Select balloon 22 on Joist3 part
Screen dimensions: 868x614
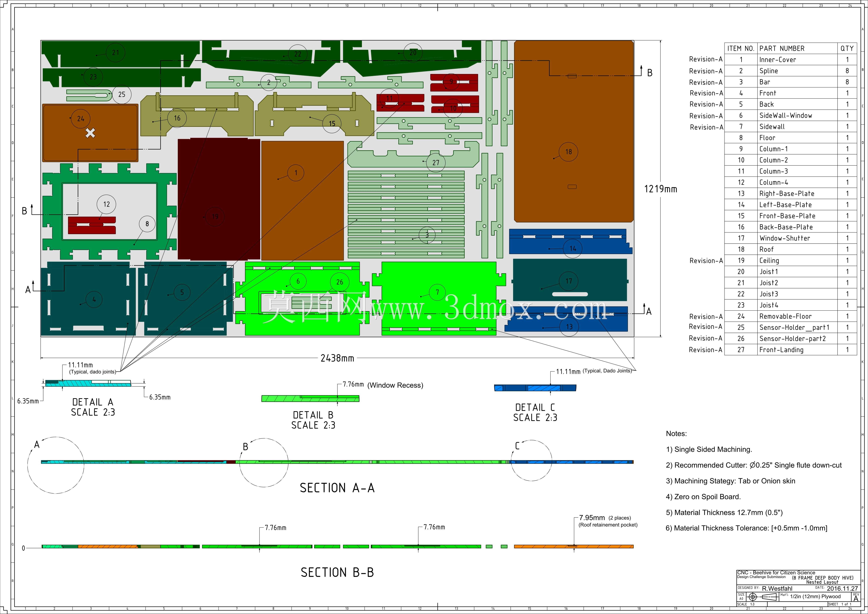pos(298,54)
